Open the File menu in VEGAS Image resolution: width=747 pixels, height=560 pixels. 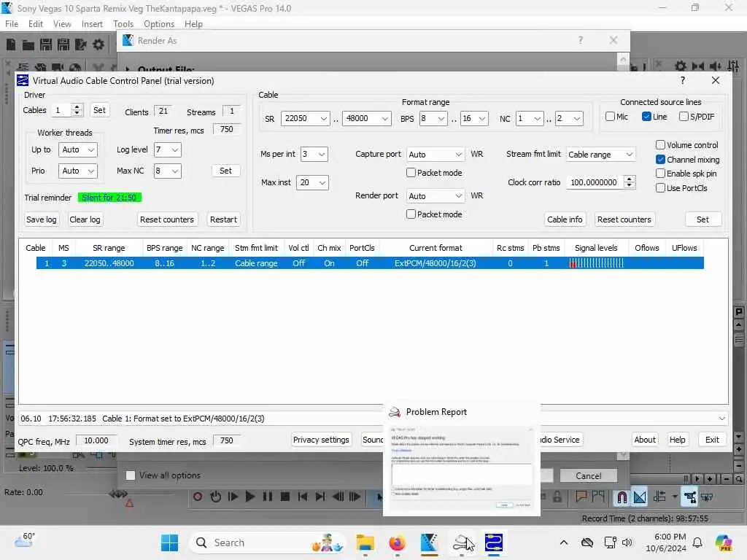coord(12,24)
